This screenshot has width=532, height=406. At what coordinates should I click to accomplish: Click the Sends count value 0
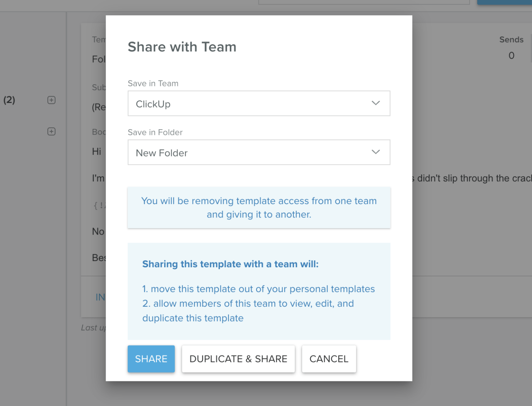pos(511,56)
